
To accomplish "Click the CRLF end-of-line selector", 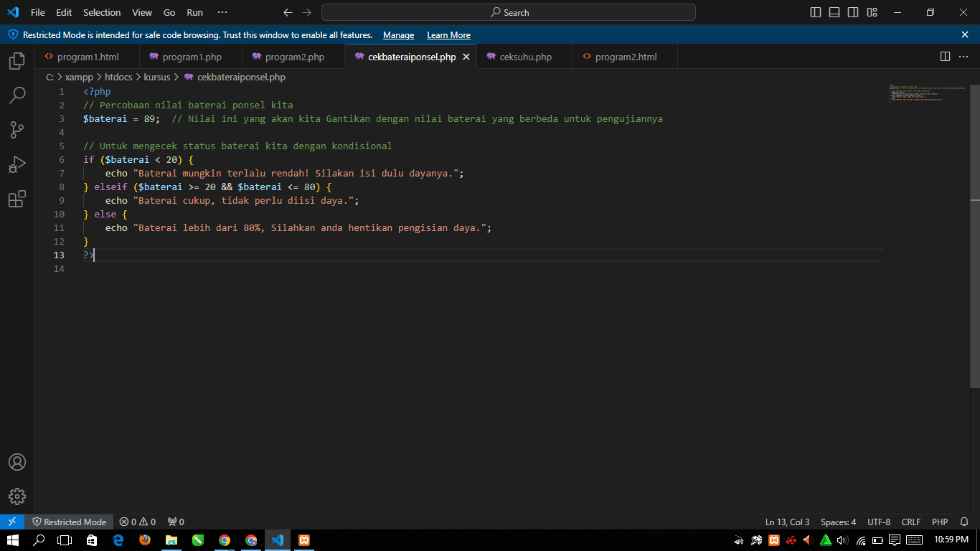I will pos(911,522).
